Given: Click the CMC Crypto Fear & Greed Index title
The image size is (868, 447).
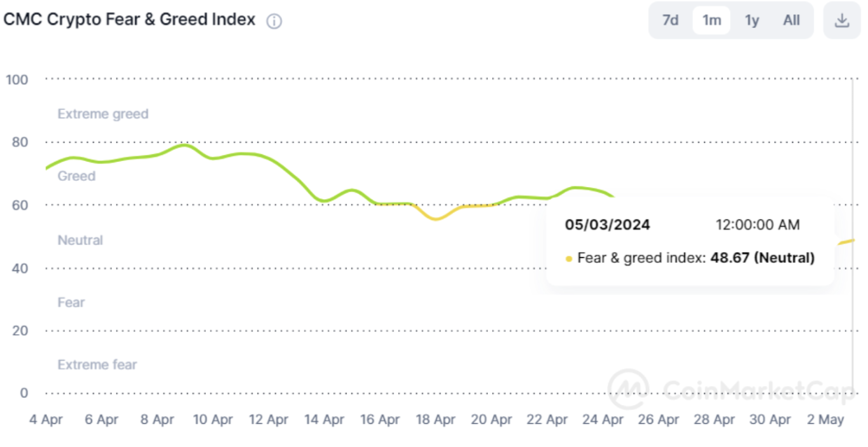Looking at the screenshot, I should click(129, 20).
